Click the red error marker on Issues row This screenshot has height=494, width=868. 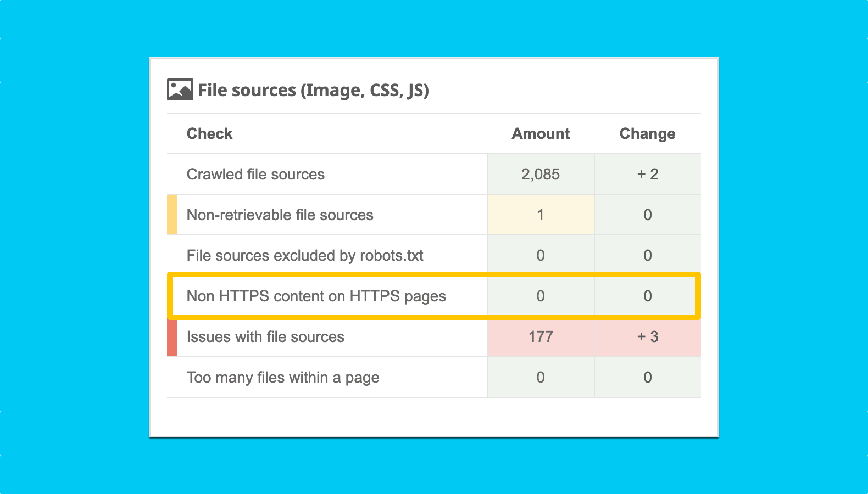point(172,338)
